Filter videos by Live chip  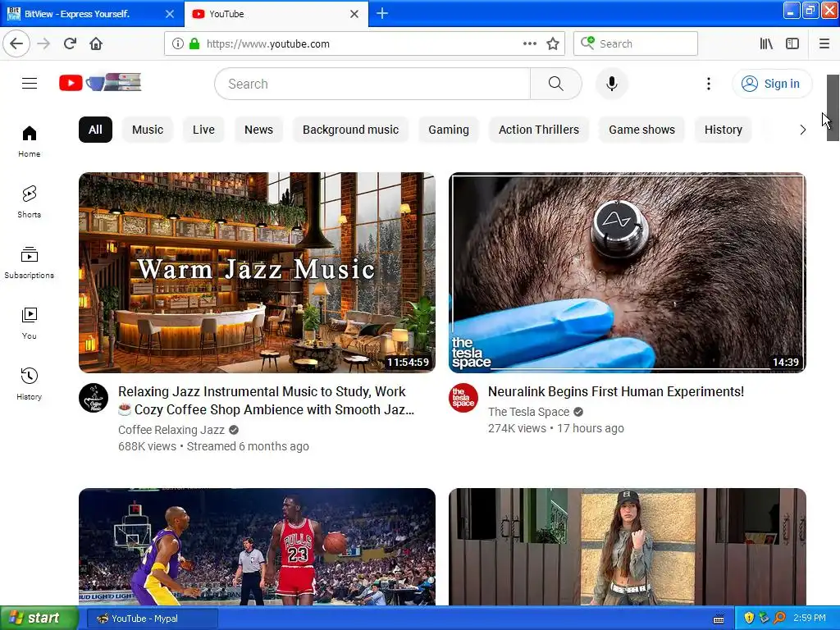tap(203, 130)
